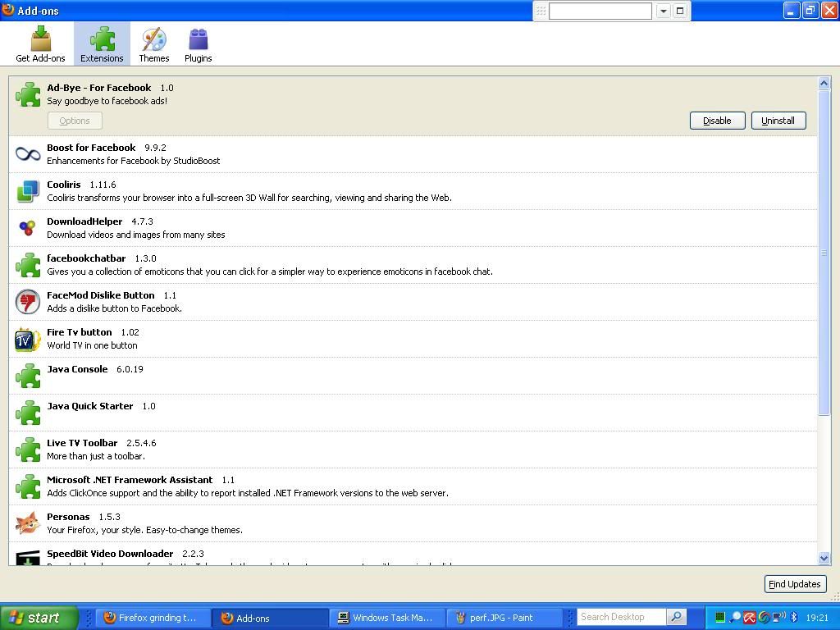Open the Windows start menu
The height and width of the screenshot is (630, 840).
(x=39, y=618)
